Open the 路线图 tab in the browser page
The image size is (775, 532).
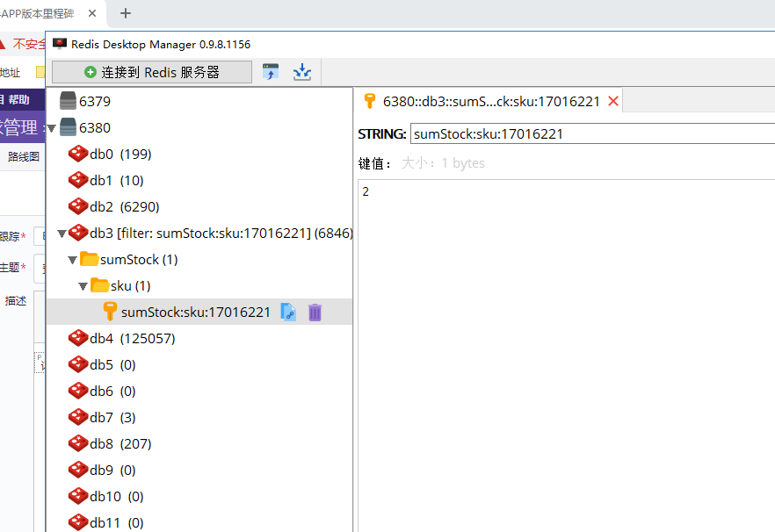click(x=23, y=156)
